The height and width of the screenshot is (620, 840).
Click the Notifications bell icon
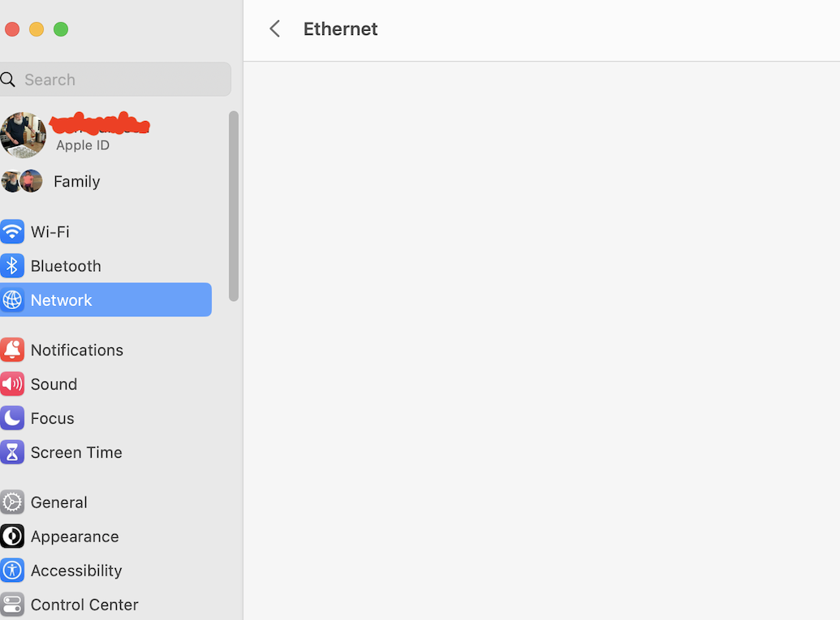tap(12, 350)
